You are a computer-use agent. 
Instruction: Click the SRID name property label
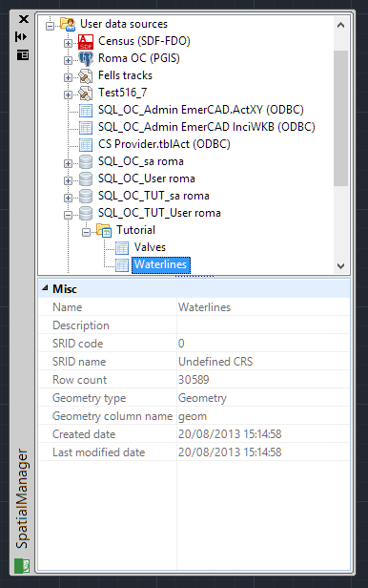pyautogui.click(x=79, y=362)
